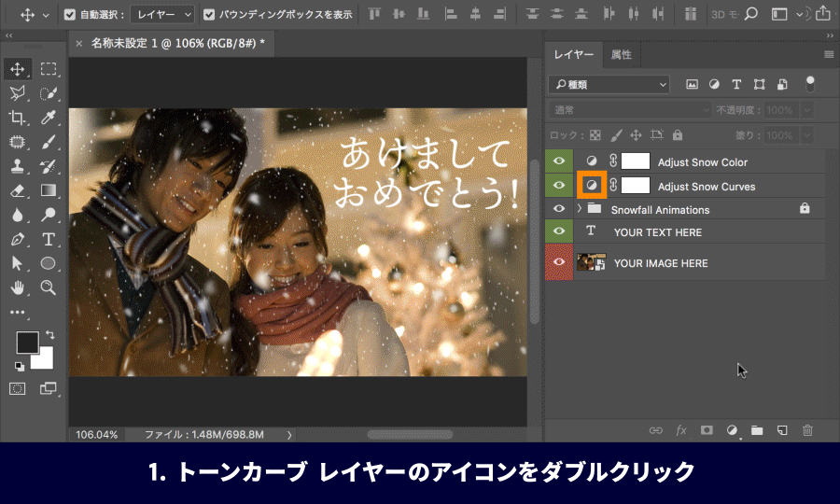Click the foreground color swatch
840x504 pixels.
[27, 343]
